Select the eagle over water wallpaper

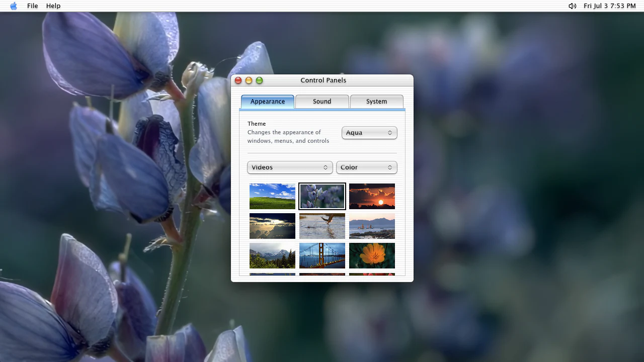[322, 226]
